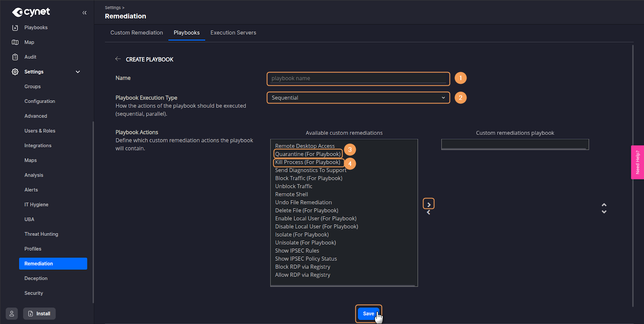644x324 pixels.
Task: Move playbook item up with arrow
Action: [604, 205]
